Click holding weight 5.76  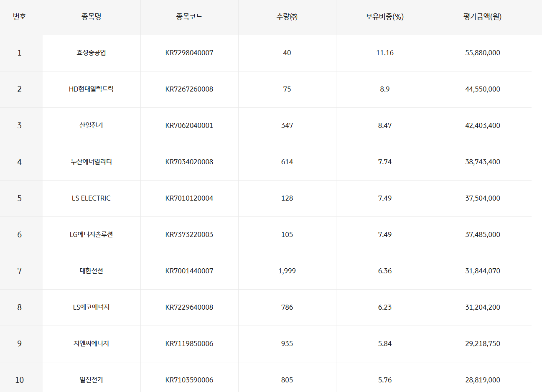(x=385, y=380)
